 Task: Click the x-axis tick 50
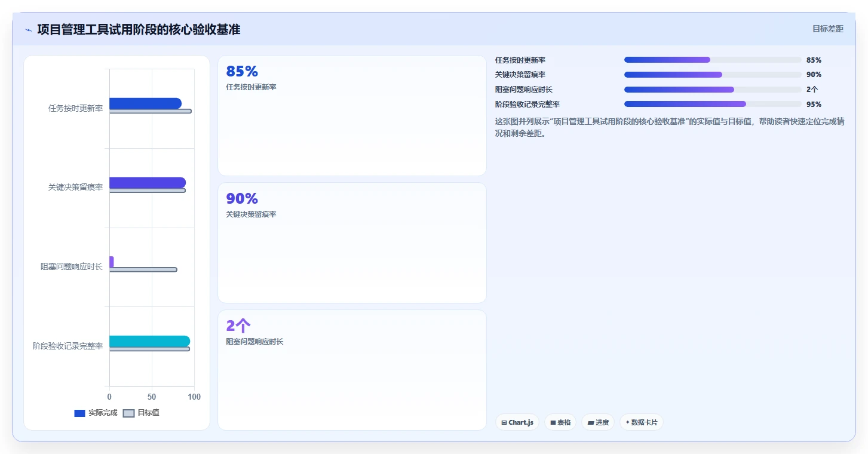point(152,397)
